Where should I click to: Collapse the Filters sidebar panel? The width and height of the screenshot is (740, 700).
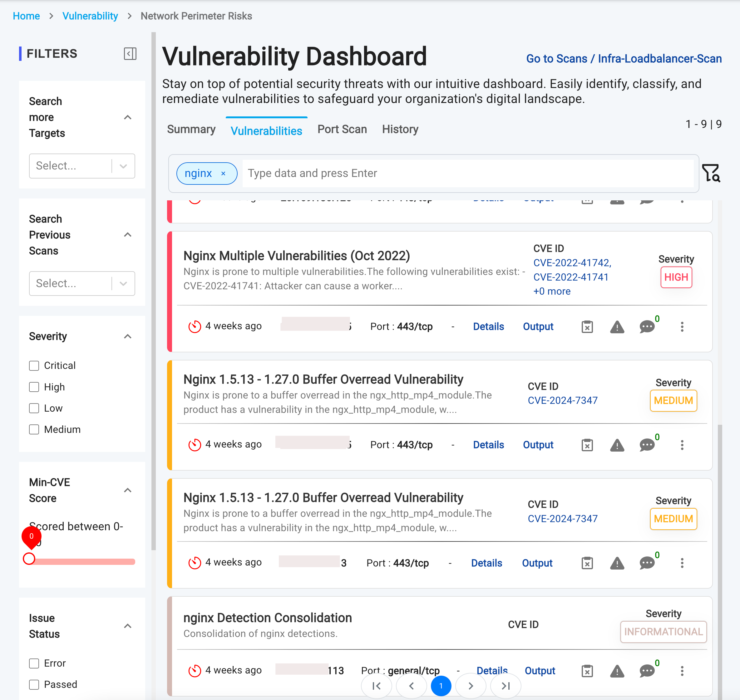tap(130, 54)
